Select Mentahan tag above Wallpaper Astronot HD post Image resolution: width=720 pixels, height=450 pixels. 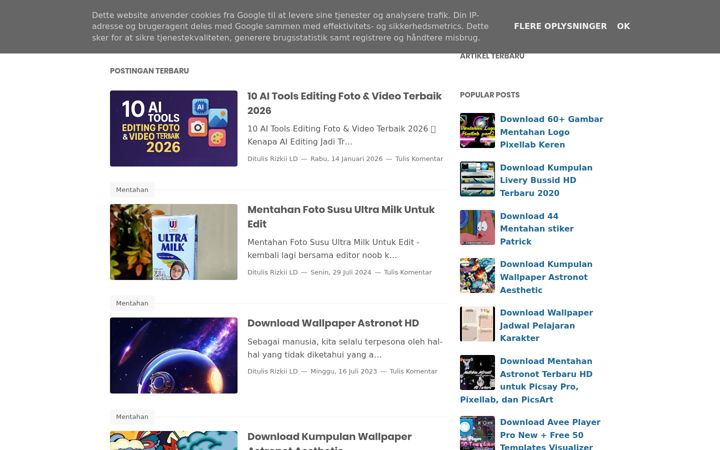[132, 303]
